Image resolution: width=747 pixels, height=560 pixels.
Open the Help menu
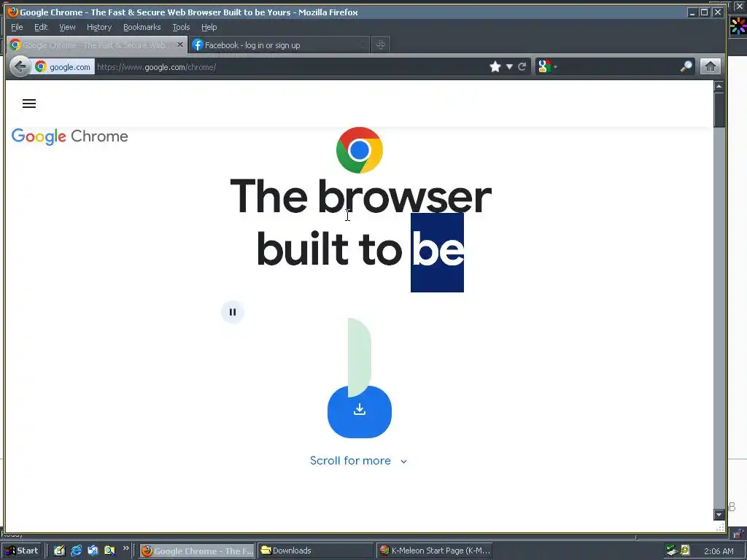point(209,27)
